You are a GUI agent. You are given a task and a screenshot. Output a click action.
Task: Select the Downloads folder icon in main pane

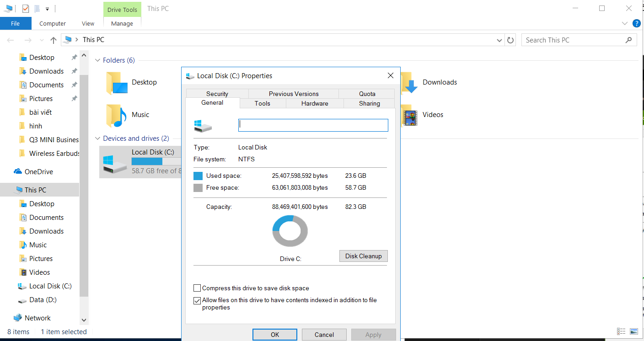[409, 83]
